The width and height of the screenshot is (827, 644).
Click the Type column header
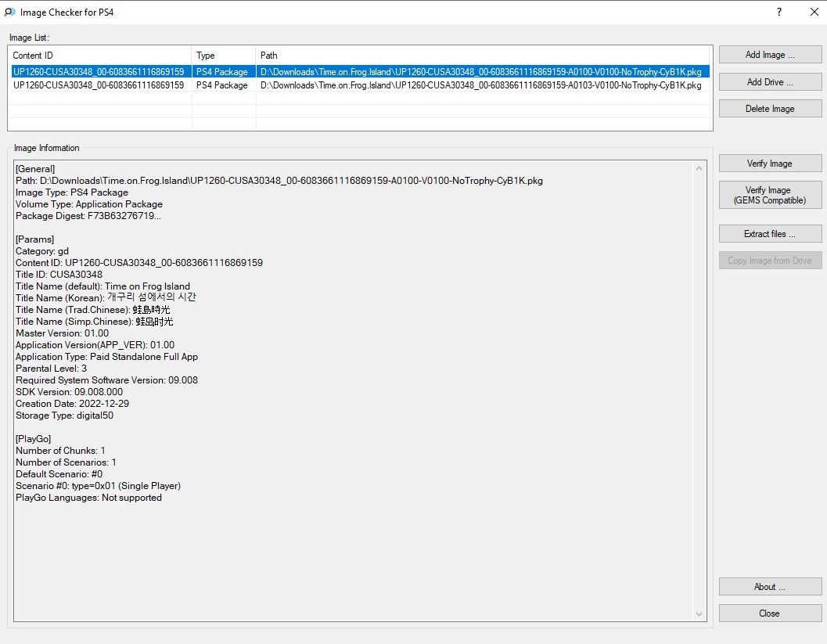pos(224,56)
